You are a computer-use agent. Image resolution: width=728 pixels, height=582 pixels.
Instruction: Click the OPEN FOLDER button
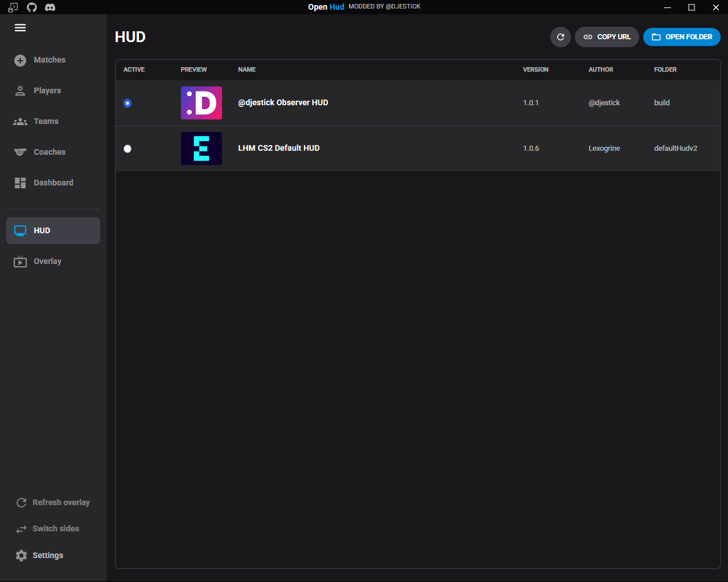tap(682, 37)
